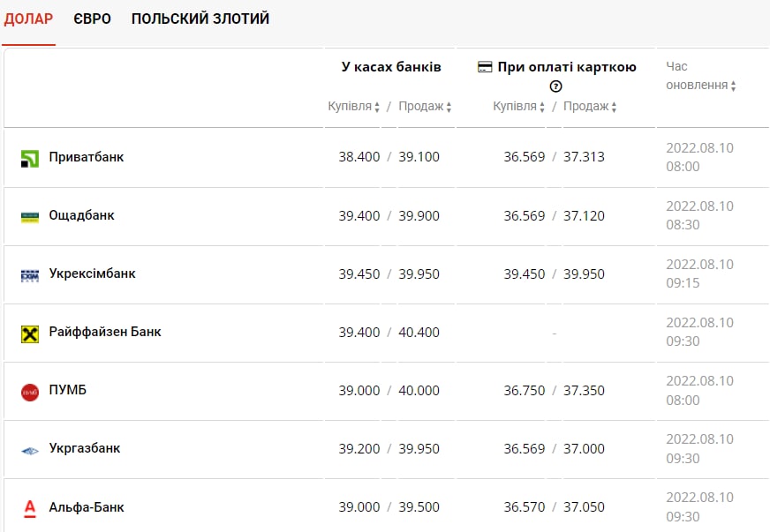Click the Альфа-Банк red letter A icon
770x532 pixels.
[x=30, y=508]
